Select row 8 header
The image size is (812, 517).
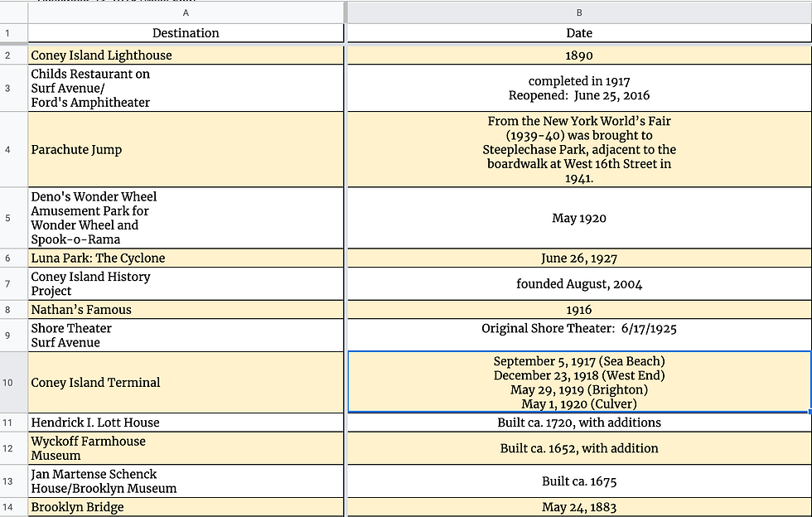[x=13, y=310]
